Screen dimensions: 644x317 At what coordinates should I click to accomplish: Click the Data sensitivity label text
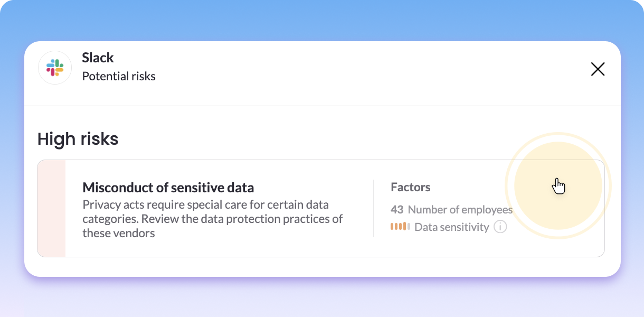click(451, 227)
